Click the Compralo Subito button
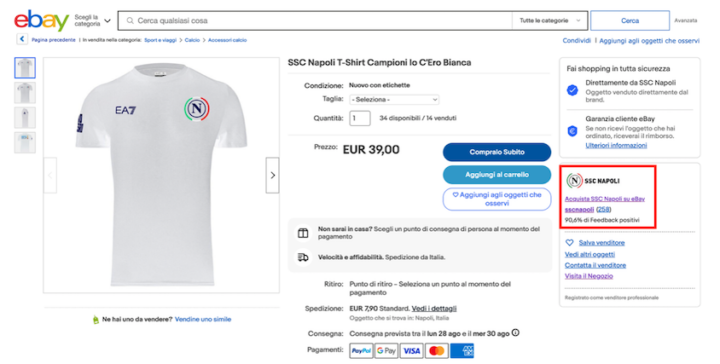Screen dimensions: 720x364 [497, 152]
